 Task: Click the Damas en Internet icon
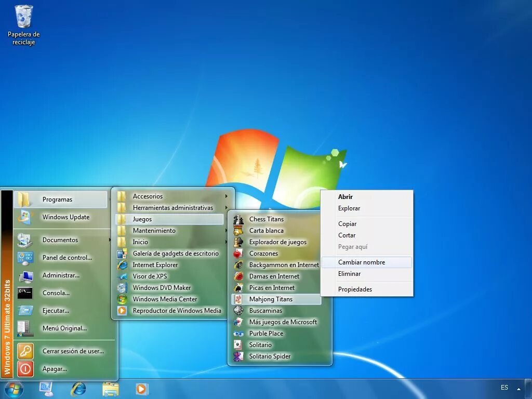[238, 276]
